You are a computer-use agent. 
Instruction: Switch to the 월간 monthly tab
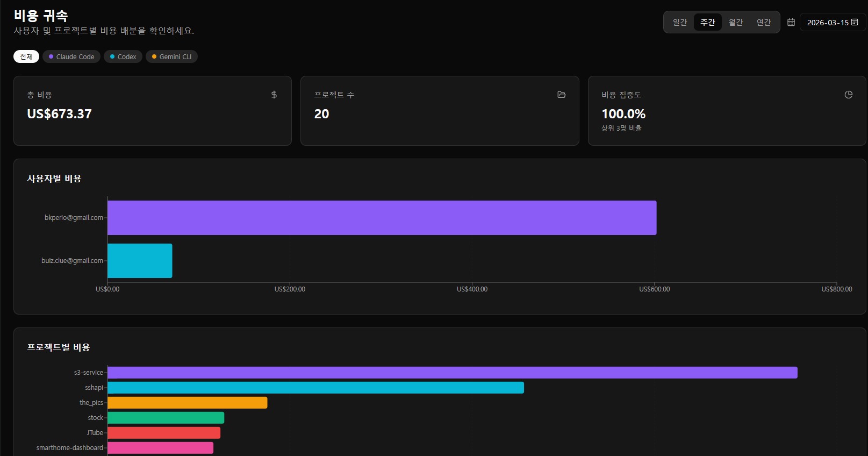[x=735, y=22]
